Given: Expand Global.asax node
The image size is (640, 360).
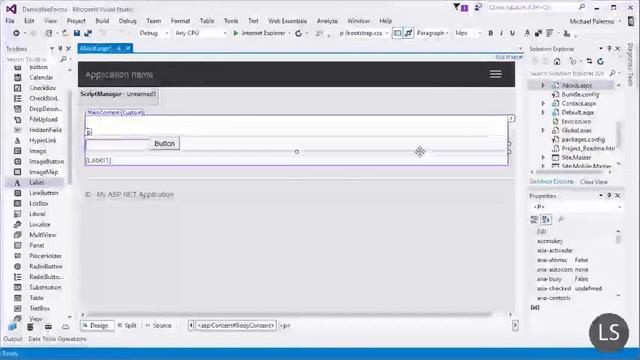Looking at the screenshot, I should pyautogui.click(x=543, y=130).
